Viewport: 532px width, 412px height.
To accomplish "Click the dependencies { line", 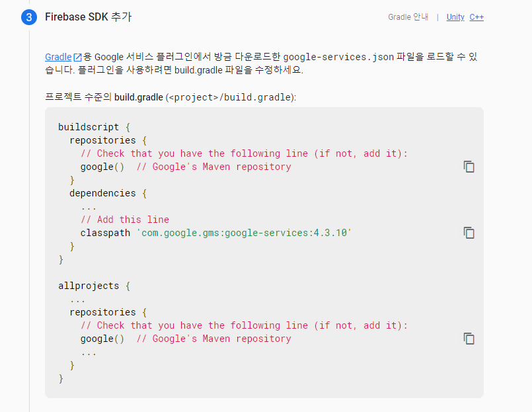I will [108, 193].
